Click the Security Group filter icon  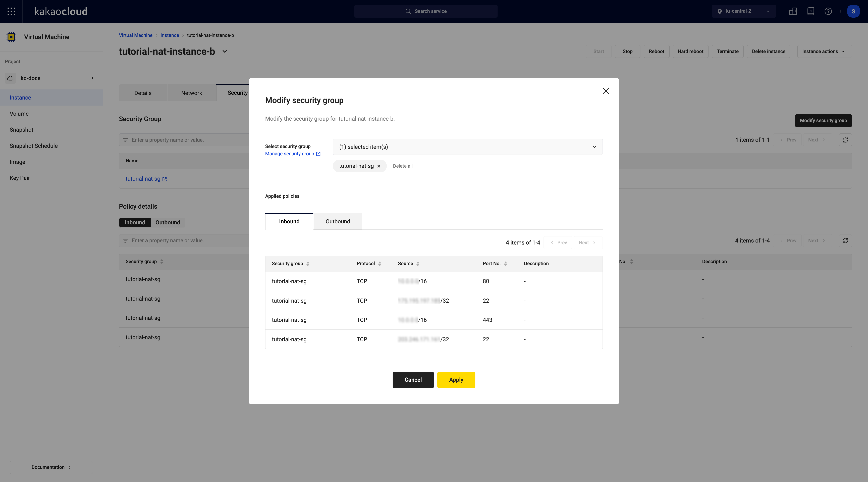(x=125, y=140)
